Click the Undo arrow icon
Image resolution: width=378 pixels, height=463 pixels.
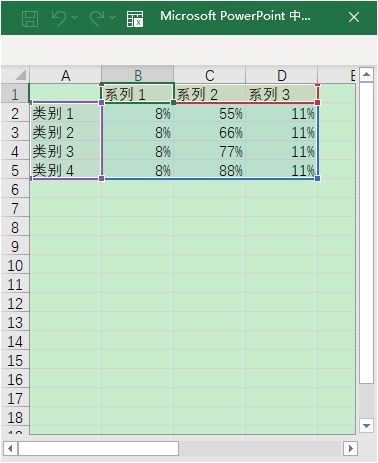click(59, 18)
